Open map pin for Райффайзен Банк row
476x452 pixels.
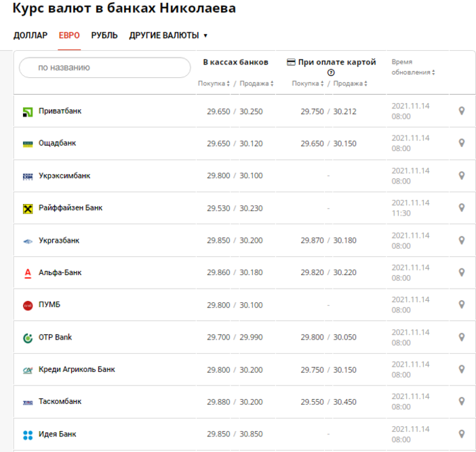point(462,208)
